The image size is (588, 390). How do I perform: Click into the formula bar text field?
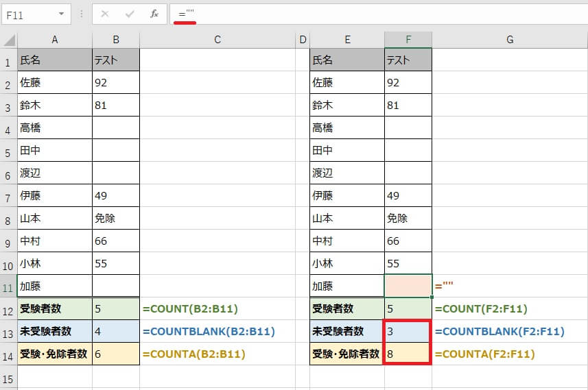(377, 14)
